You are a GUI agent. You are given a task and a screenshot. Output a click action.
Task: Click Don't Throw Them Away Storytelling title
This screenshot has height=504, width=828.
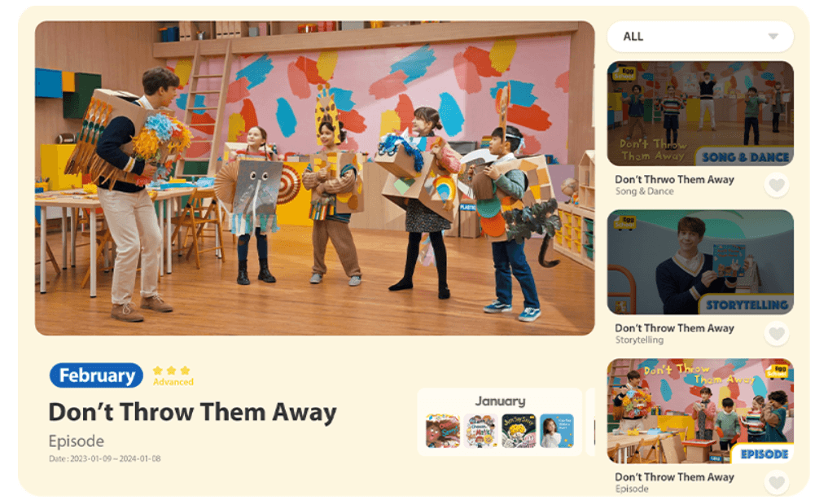coord(674,328)
